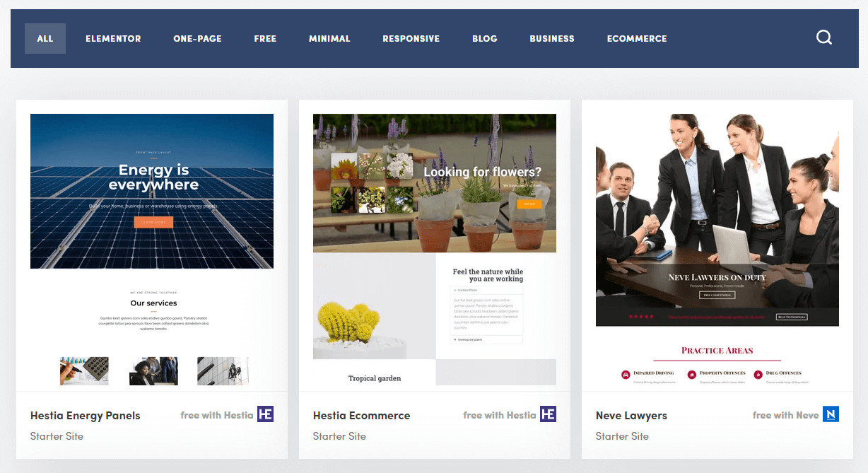The width and height of the screenshot is (868, 473).
Task: Click 'Starter Site' under Neve Lawyers
Action: [622, 436]
